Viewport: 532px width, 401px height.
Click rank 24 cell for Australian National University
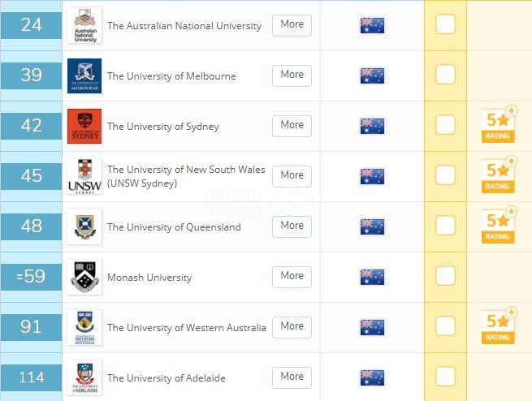pos(31,25)
